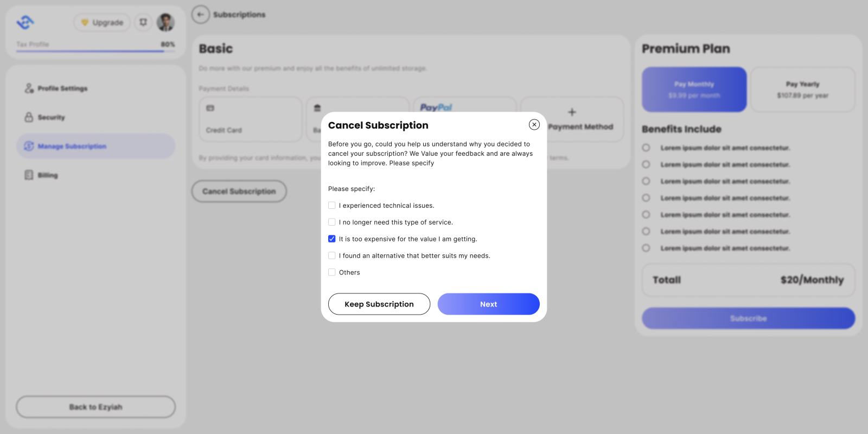Image resolution: width=868 pixels, height=434 pixels.
Task: Open the notifications bell icon
Action: (143, 22)
